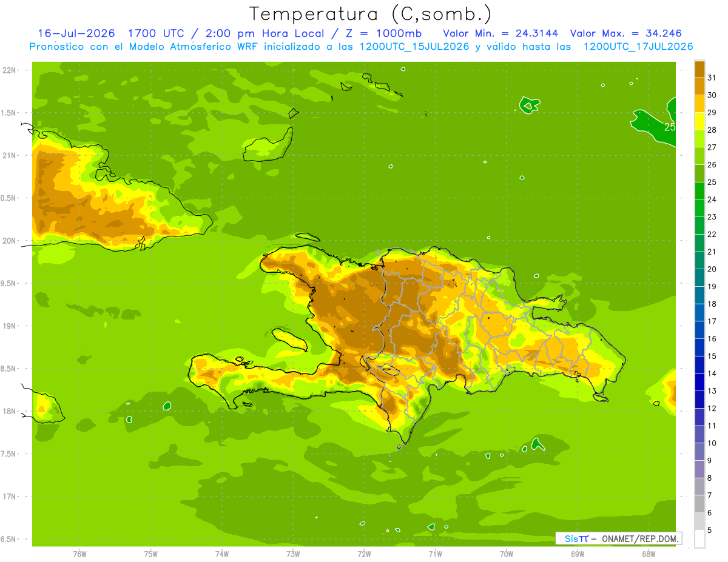Click legend value '13'

(x=712, y=391)
